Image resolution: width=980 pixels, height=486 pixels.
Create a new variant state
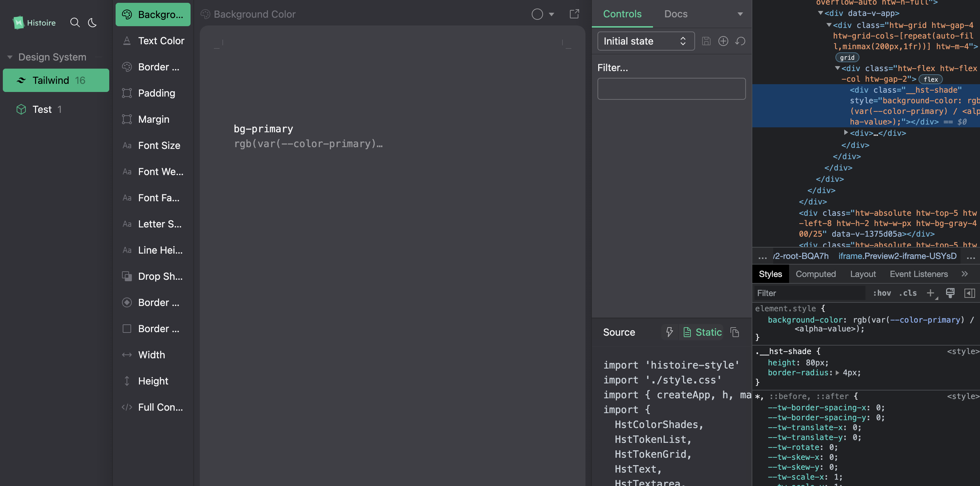coord(723,41)
